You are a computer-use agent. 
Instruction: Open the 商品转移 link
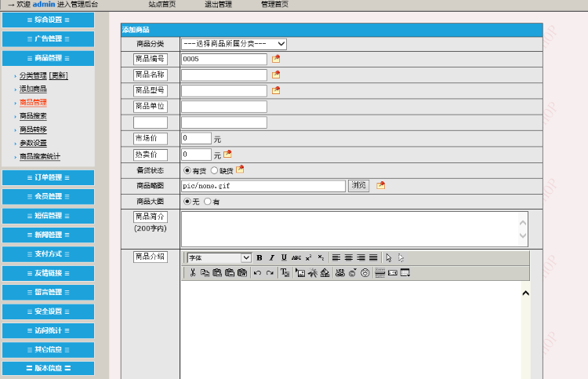pos(33,129)
